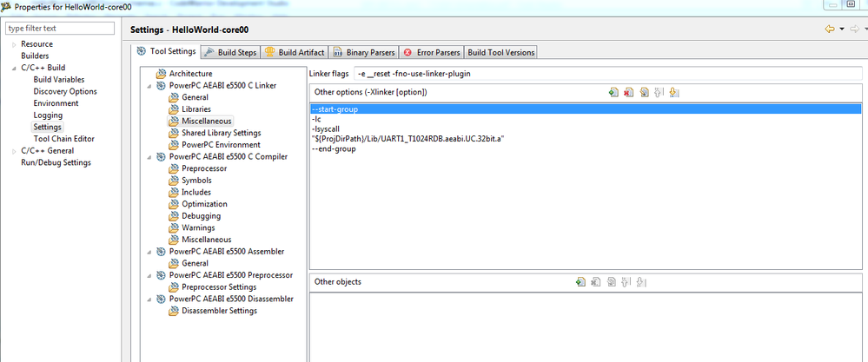This screenshot has width=868, height=362.
Task: Collapse the PowerPC AEABI e5500 Disassembler node
Action: [x=149, y=299]
